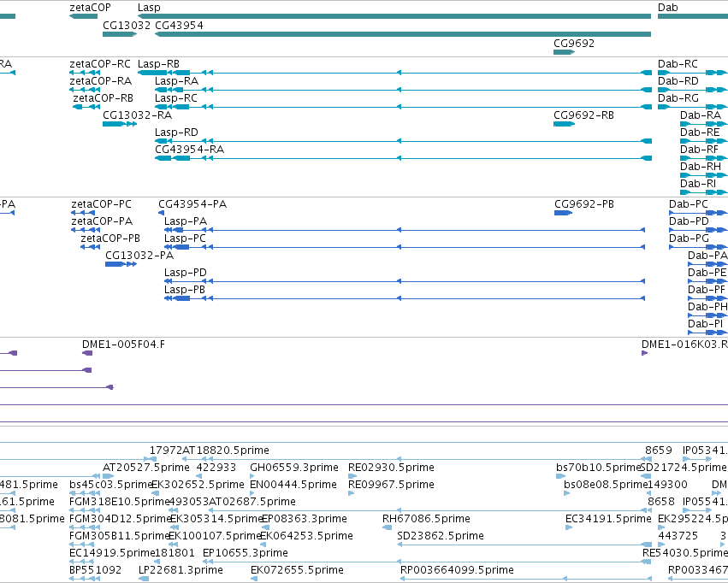Select the CG43954 gene label

pyautogui.click(x=179, y=25)
